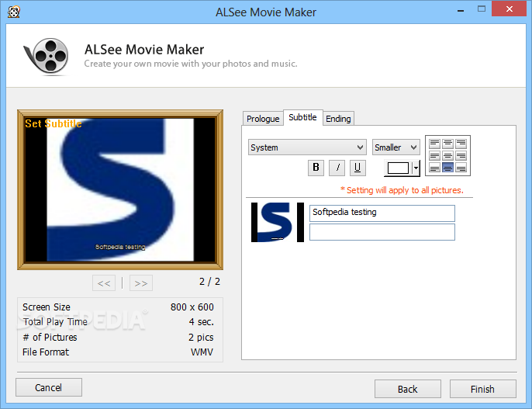The image size is (532, 409).
Task: Click the 'Setting will apply to all pictures' note
Action: point(402,190)
